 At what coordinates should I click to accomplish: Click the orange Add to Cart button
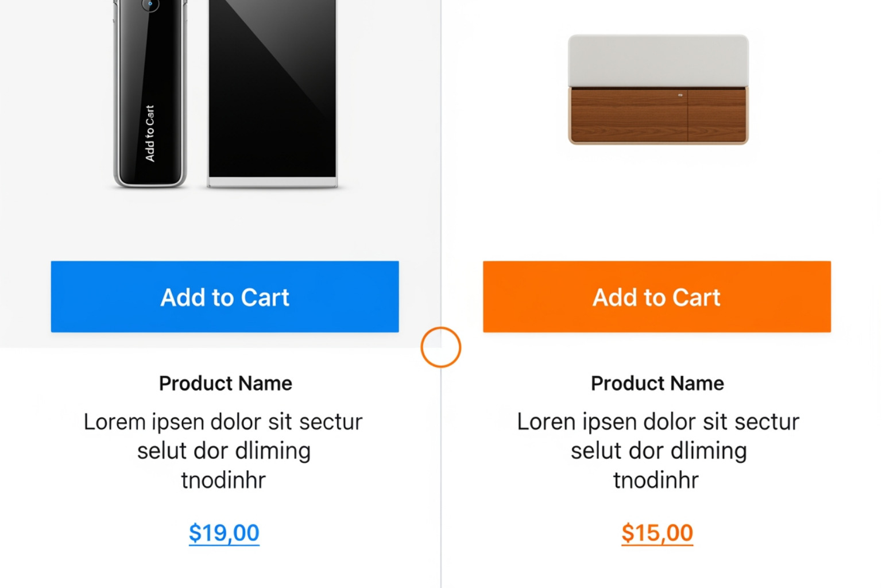coord(656,297)
